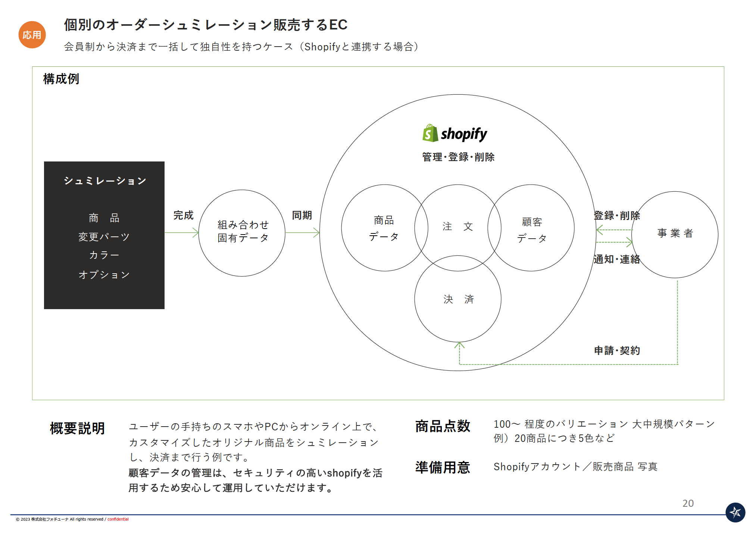
Task: Click the Shopify logo
Action: [454, 133]
